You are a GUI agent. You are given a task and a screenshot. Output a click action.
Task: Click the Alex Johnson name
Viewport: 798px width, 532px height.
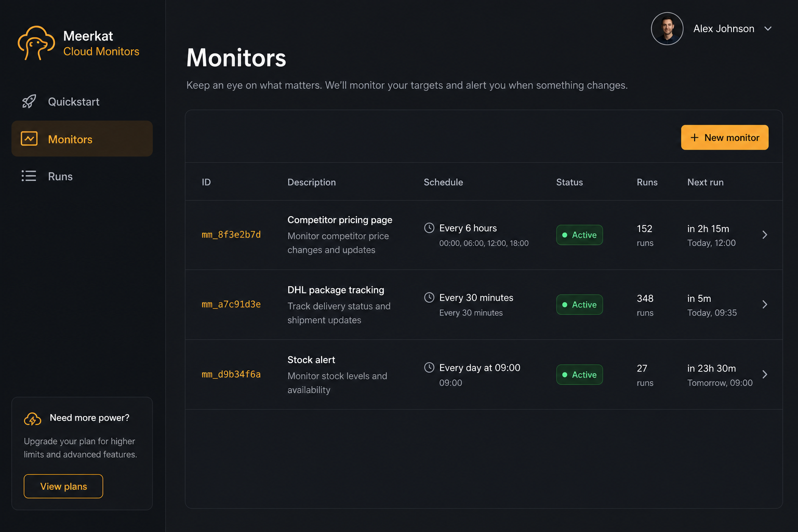click(x=724, y=29)
